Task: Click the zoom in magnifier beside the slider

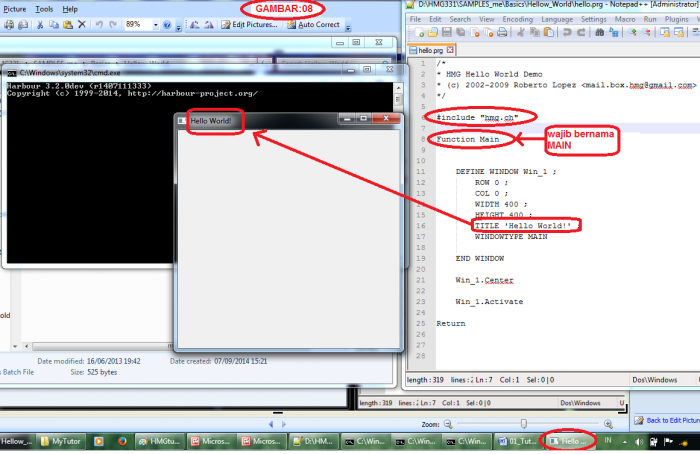Action: click(608, 424)
